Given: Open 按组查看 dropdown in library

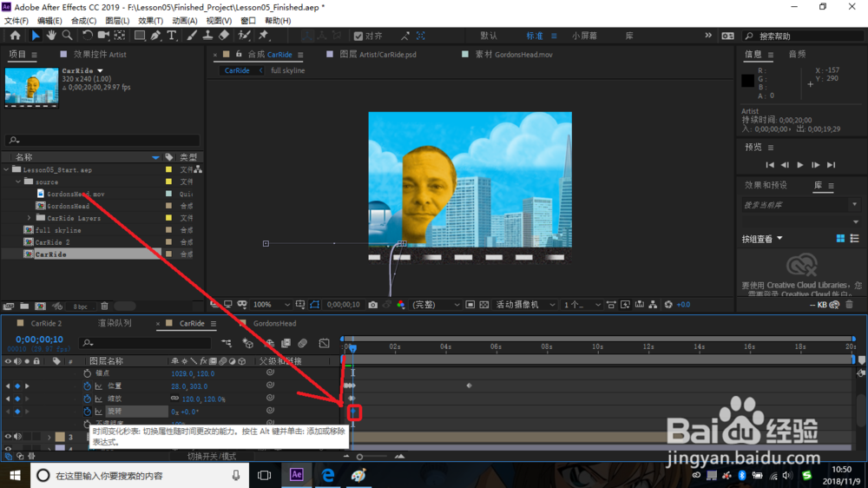Looking at the screenshot, I should (762, 240).
